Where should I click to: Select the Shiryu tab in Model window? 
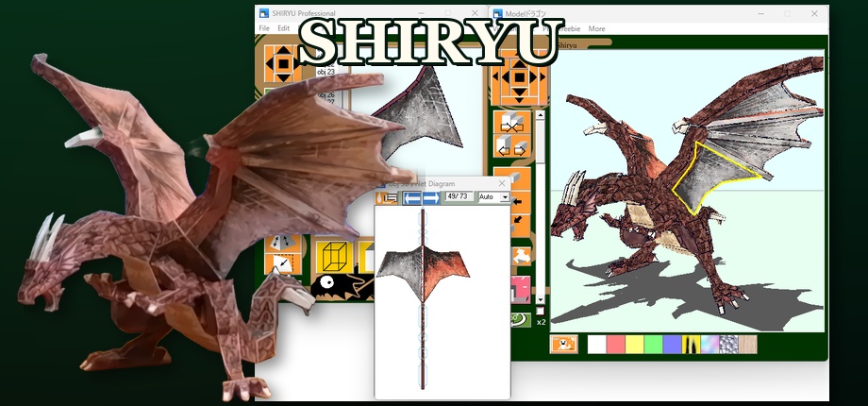[566, 45]
